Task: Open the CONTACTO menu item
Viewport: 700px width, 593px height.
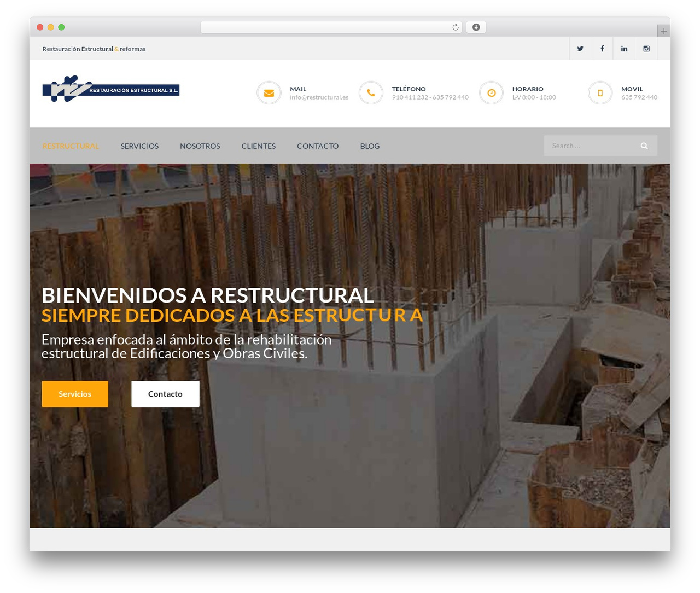Action: tap(318, 146)
